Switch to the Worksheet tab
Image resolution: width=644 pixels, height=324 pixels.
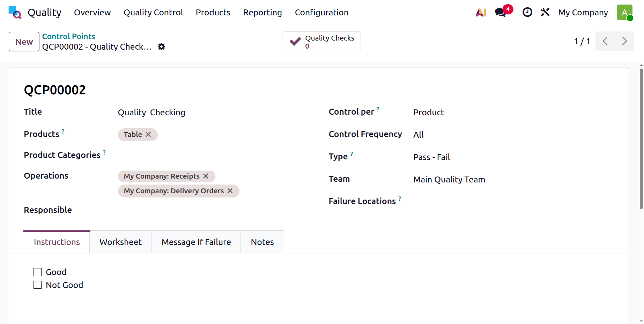click(120, 242)
